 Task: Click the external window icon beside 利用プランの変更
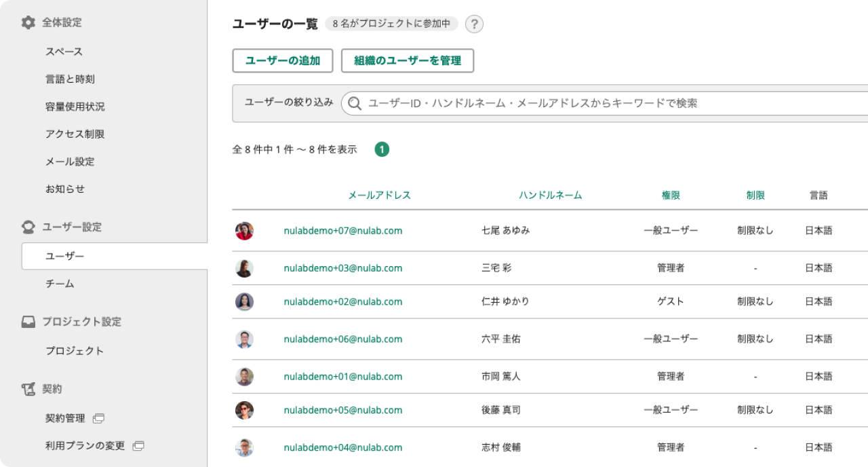(138, 446)
